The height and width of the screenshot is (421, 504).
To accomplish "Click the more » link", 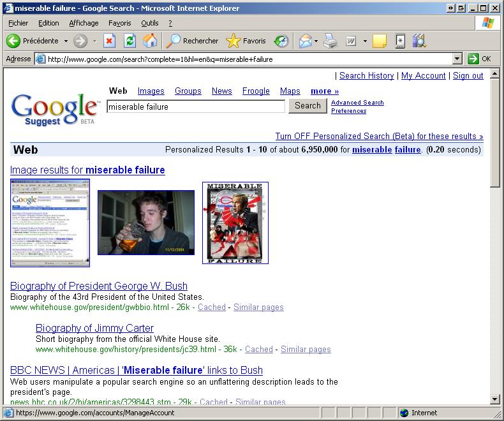I will (325, 91).
